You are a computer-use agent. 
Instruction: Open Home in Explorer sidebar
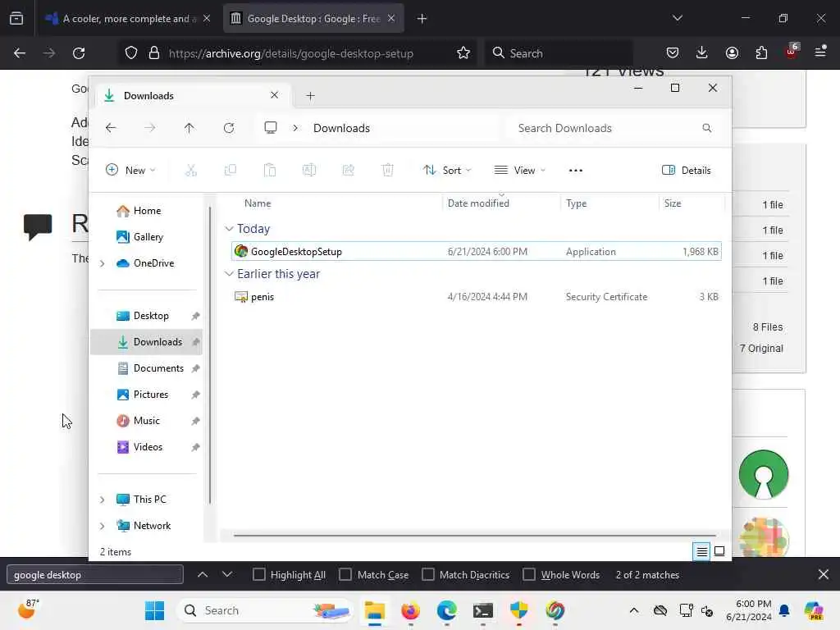[146, 211]
